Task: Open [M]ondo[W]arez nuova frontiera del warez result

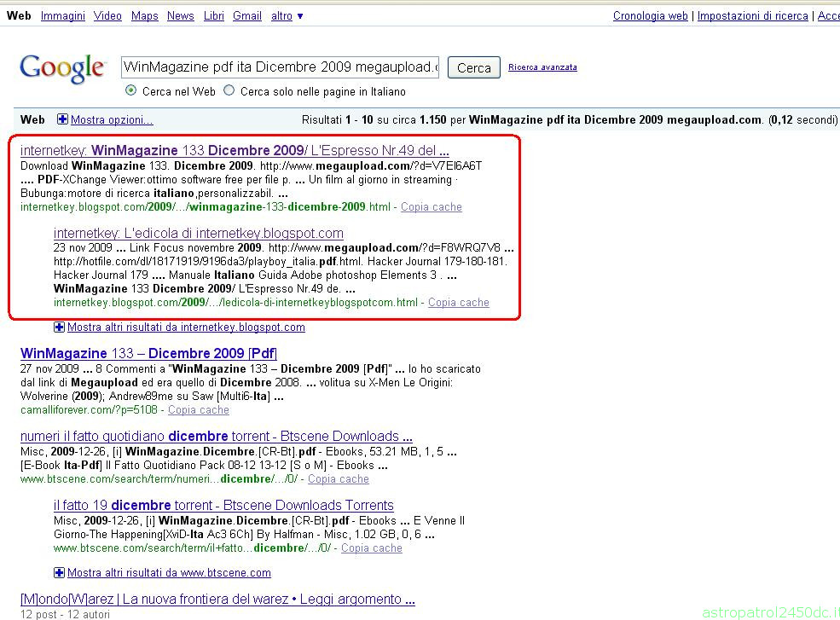Action: click(217, 599)
